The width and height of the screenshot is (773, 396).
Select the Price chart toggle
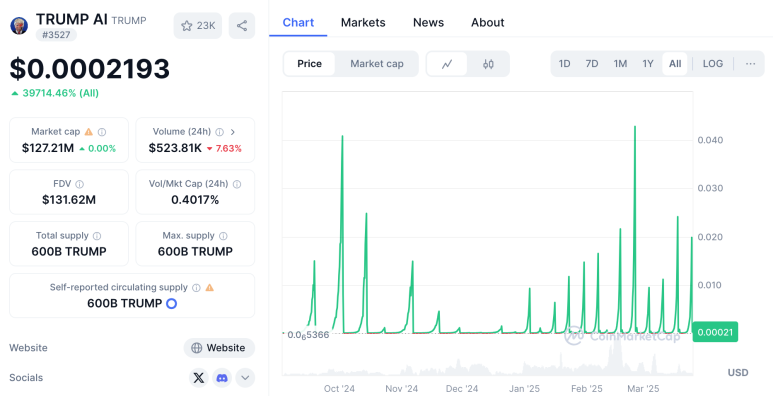310,64
